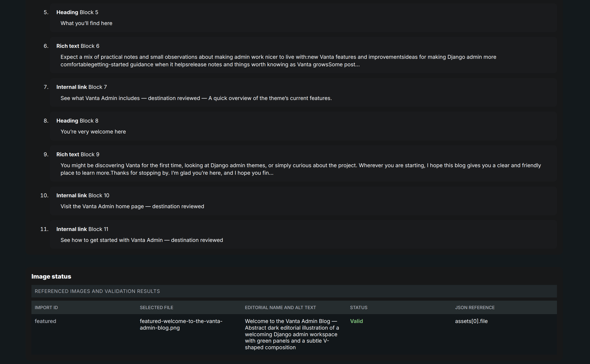Click the Internal link Block 10 title
The height and width of the screenshot is (364, 590).
coord(82,195)
